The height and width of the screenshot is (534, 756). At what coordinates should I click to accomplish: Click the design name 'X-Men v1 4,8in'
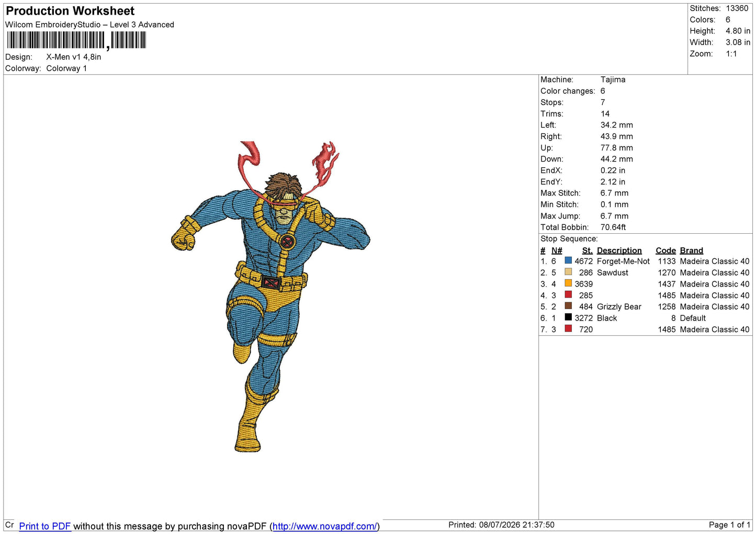[74, 57]
